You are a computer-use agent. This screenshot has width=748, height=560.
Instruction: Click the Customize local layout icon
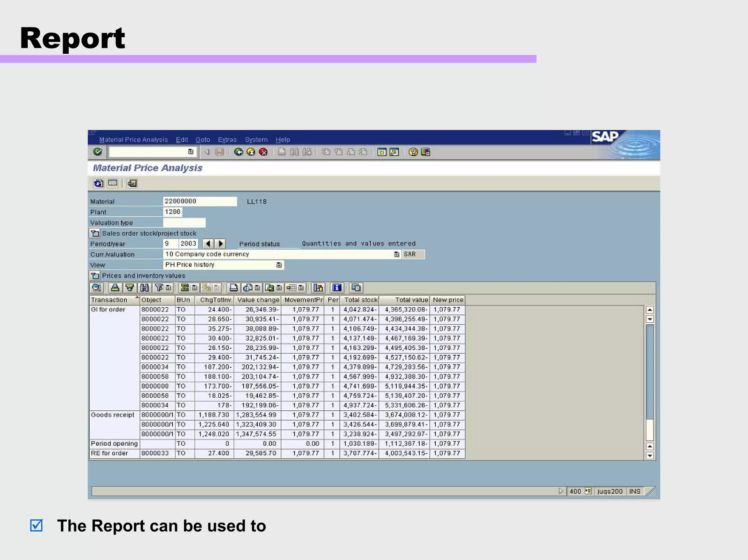pyautogui.click(x=425, y=152)
